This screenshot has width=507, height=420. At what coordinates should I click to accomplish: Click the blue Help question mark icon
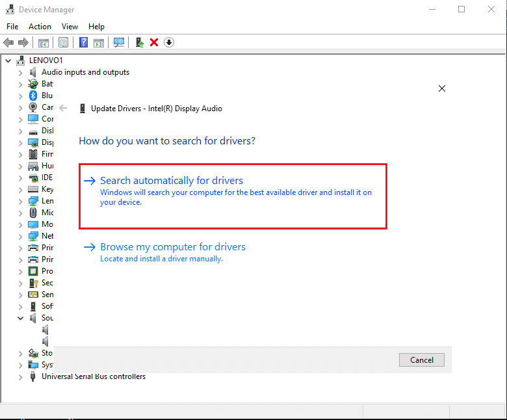(x=83, y=42)
